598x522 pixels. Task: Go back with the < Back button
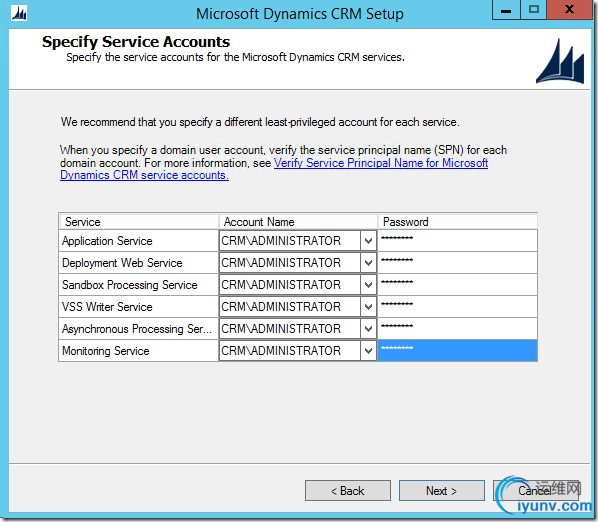click(348, 490)
